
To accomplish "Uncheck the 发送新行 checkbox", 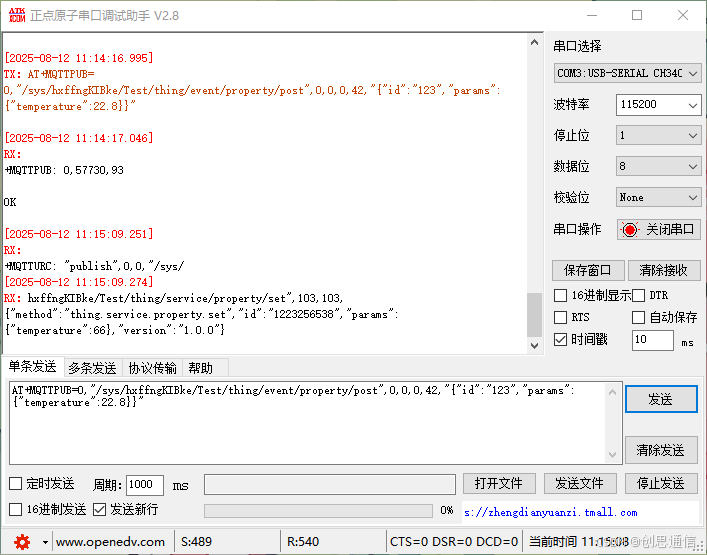I will (x=99, y=509).
